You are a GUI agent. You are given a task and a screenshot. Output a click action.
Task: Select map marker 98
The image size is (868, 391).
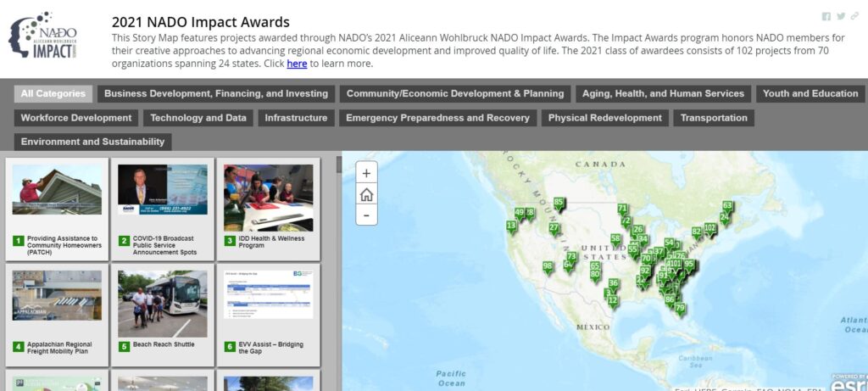click(548, 267)
